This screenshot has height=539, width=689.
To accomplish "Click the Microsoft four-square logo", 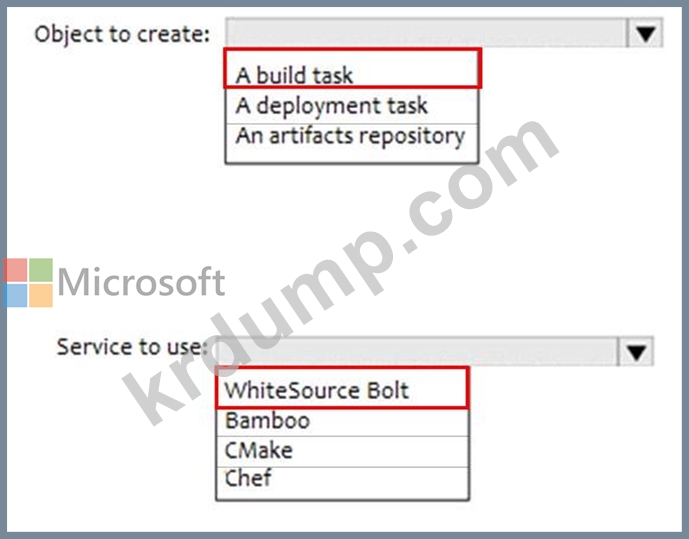I will (28, 283).
